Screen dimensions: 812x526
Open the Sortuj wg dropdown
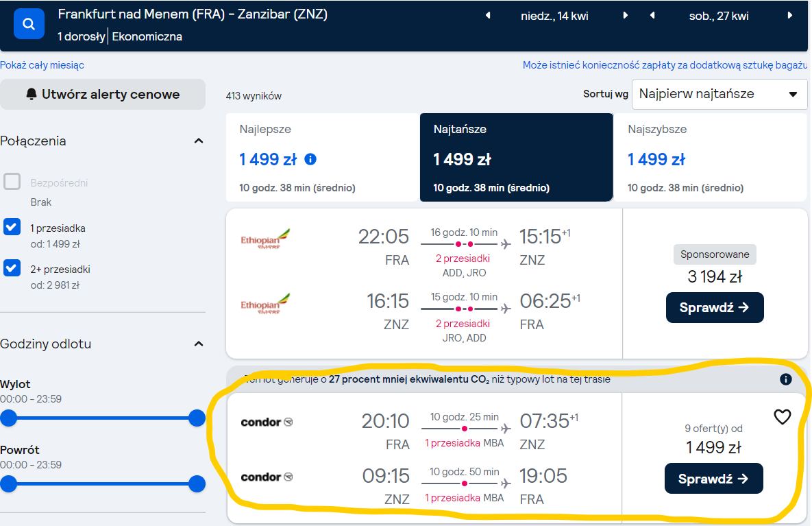[719, 95]
